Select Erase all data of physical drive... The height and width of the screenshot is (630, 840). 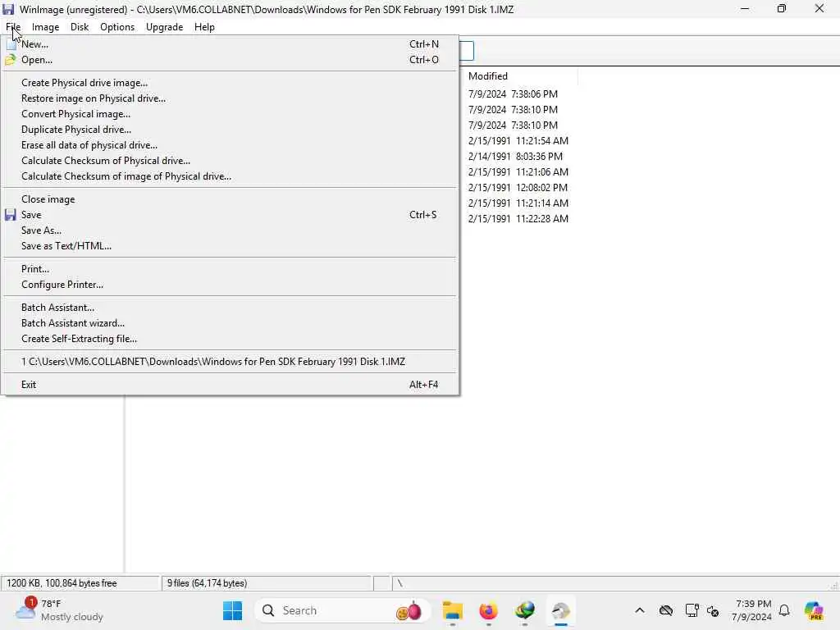pyautogui.click(x=231, y=145)
